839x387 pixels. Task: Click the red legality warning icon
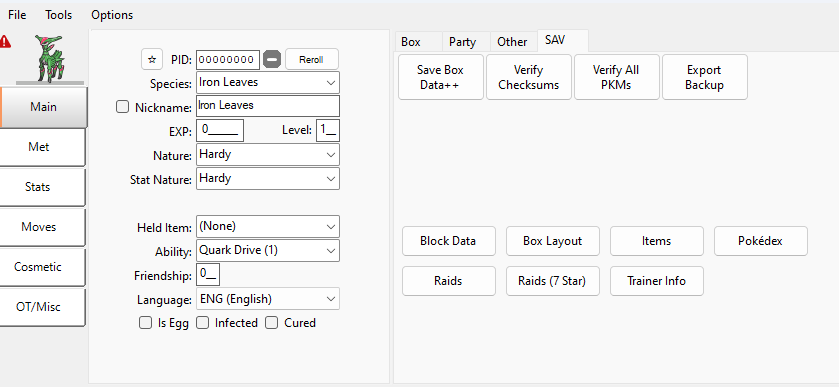[x=5, y=41]
